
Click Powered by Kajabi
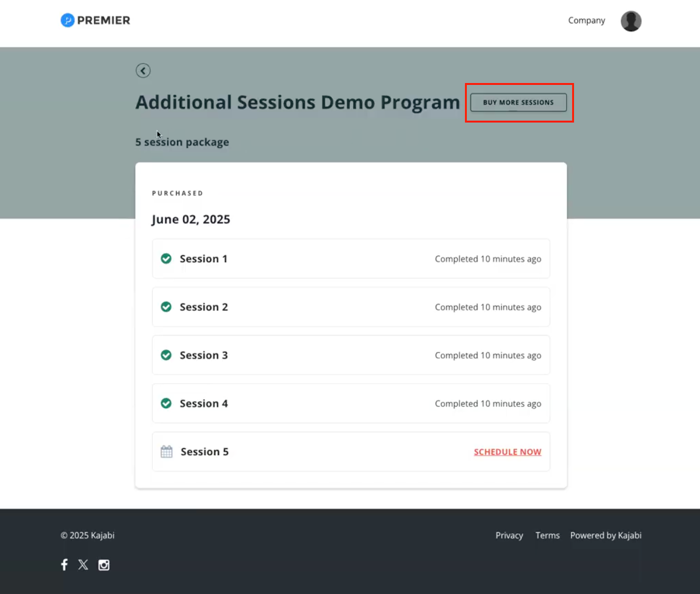coord(605,535)
